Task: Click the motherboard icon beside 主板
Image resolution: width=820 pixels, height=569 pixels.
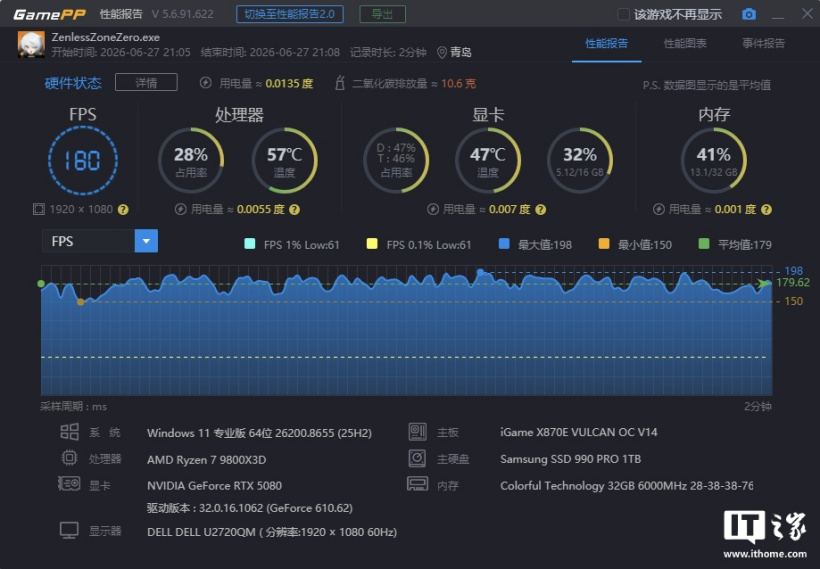Action: pyautogui.click(x=417, y=432)
